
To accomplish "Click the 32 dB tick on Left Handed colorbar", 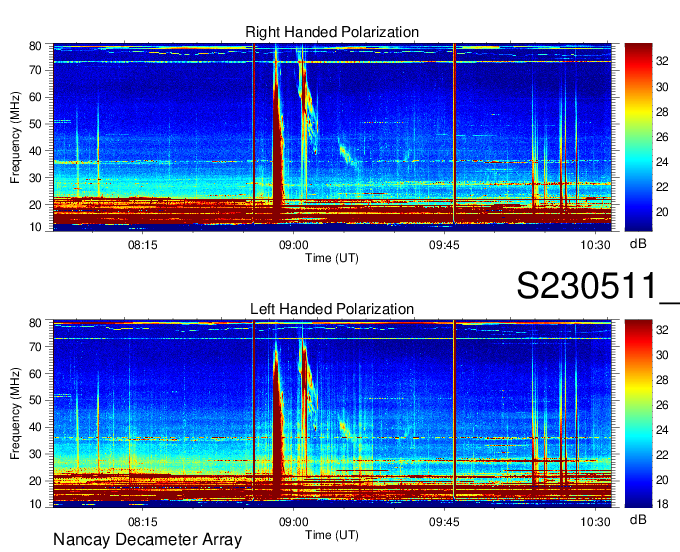I will tap(662, 330).
